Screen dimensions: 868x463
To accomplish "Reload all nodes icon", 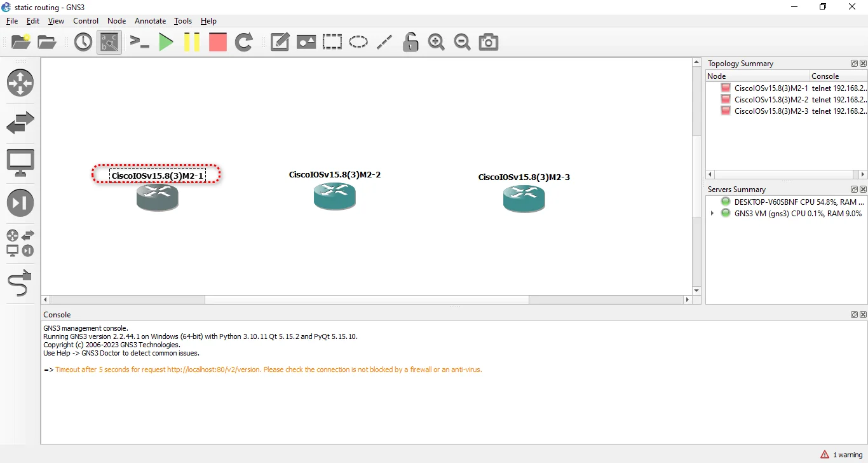I will tap(244, 43).
